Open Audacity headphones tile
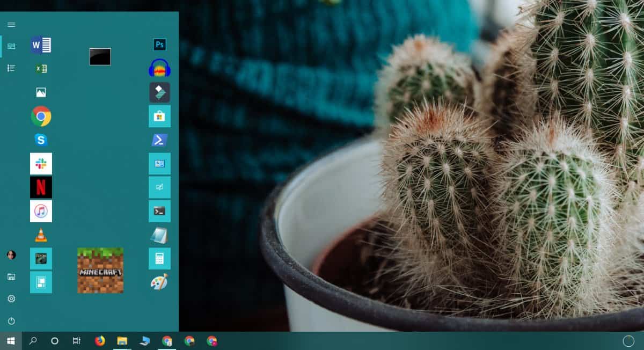This screenshot has height=350, width=644. point(159,69)
